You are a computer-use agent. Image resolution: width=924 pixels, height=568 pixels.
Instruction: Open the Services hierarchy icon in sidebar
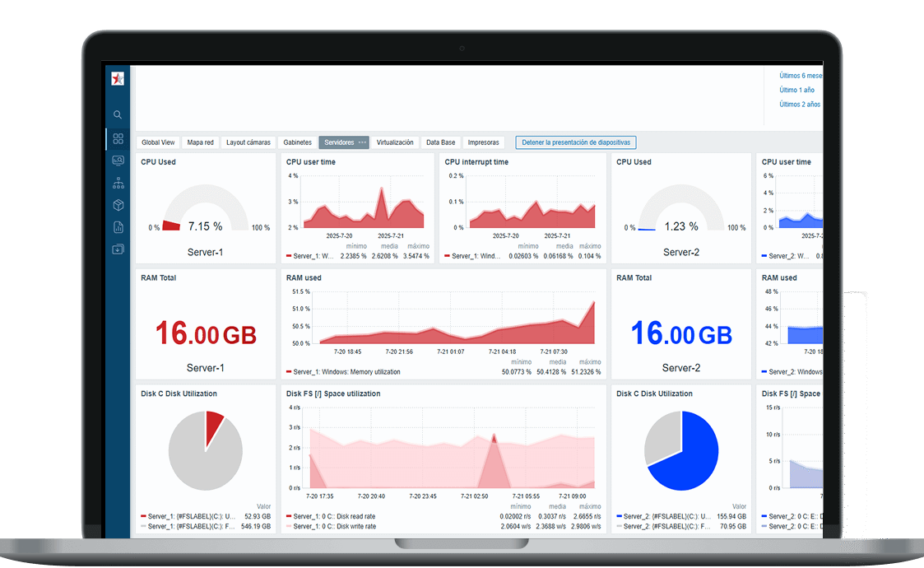tap(118, 183)
